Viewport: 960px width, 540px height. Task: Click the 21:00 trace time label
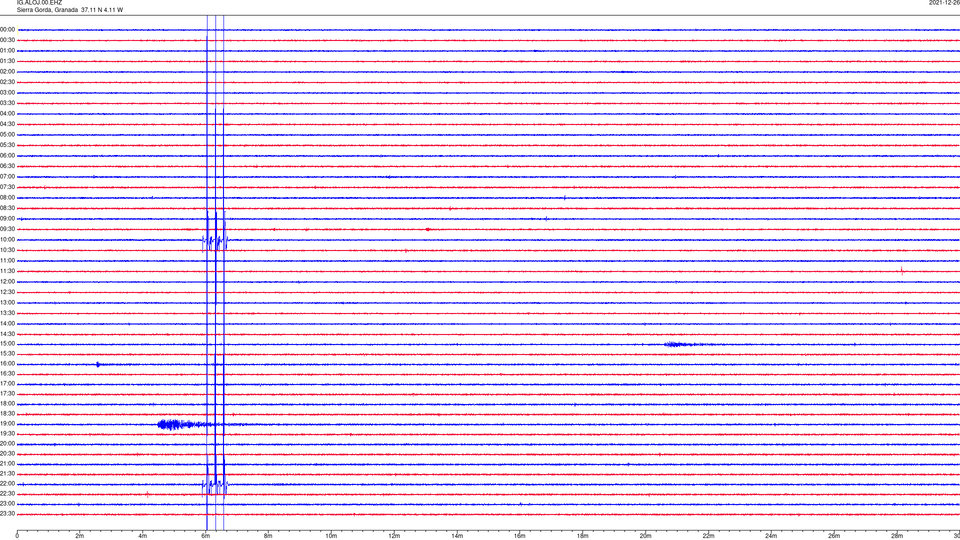click(7, 464)
